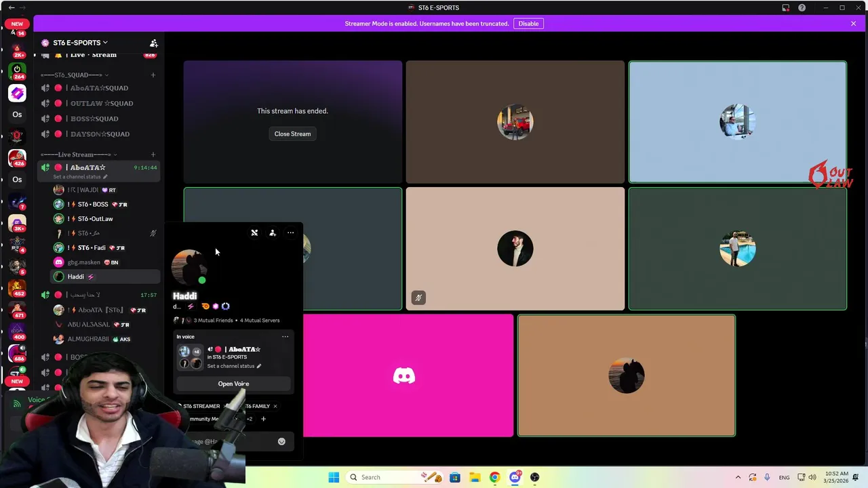Open Google Chrome from the taskbar
The image size is (868, 488).
coord(494,477)
